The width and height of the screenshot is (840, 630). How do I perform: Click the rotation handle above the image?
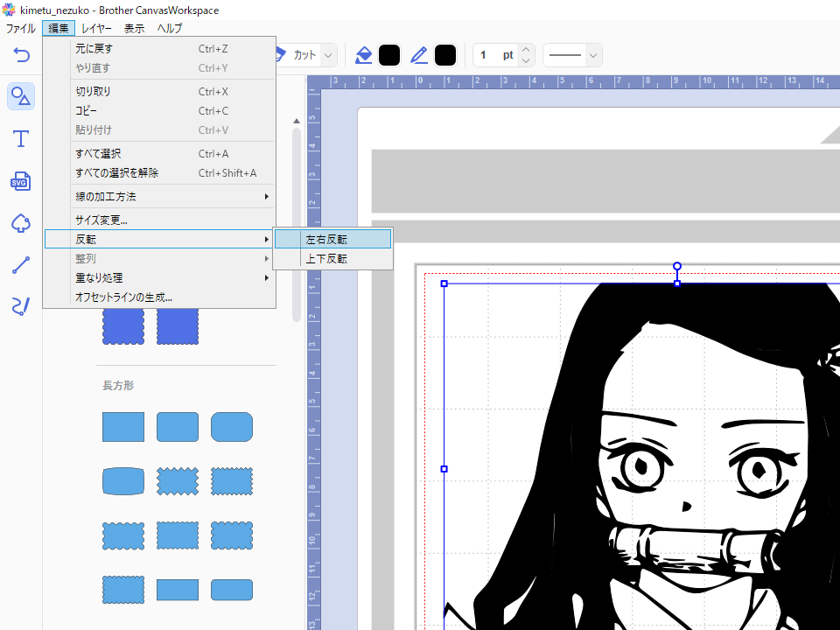click(677, 266)
